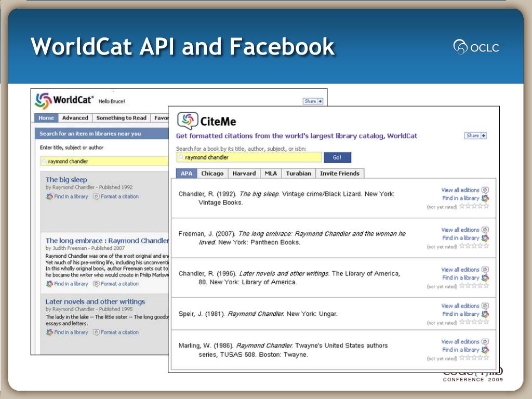Find in a library for Marling 1986 citation
Image resolution: width=532 pixels, height=399 pixels.
click(460, 350)
